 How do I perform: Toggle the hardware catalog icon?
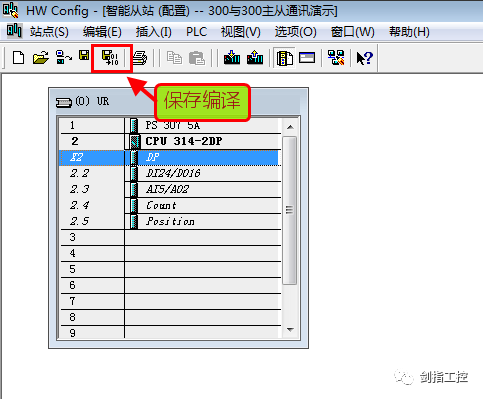click(285, 58)
